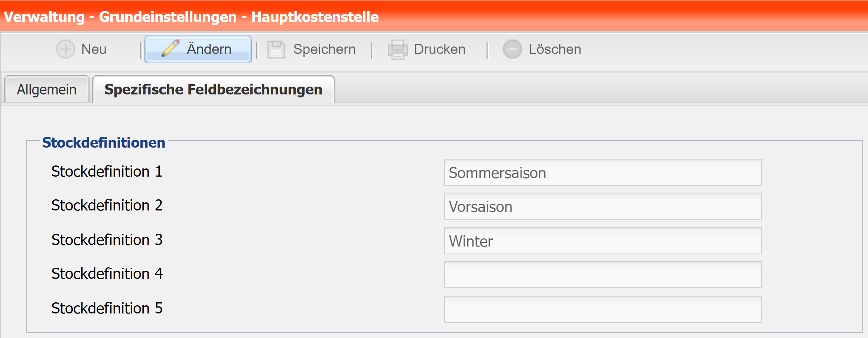Viewport: 868px width, 338px height.
Task: Focus the empty Stockdefinition 5 field
Action: click(x=602, y=309)
